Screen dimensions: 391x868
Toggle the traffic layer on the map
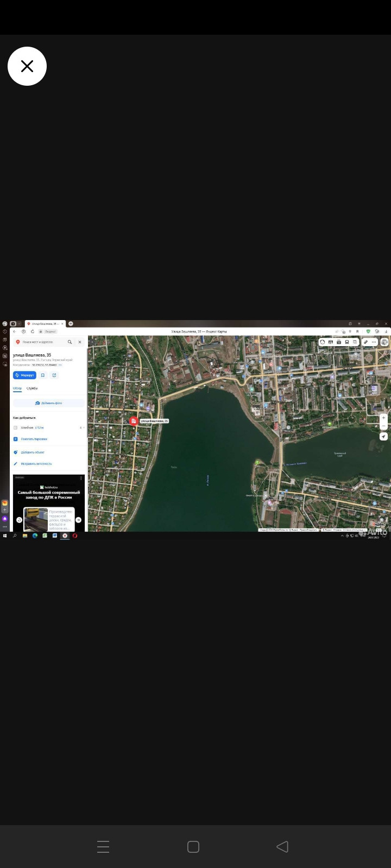tap(323, 342)
